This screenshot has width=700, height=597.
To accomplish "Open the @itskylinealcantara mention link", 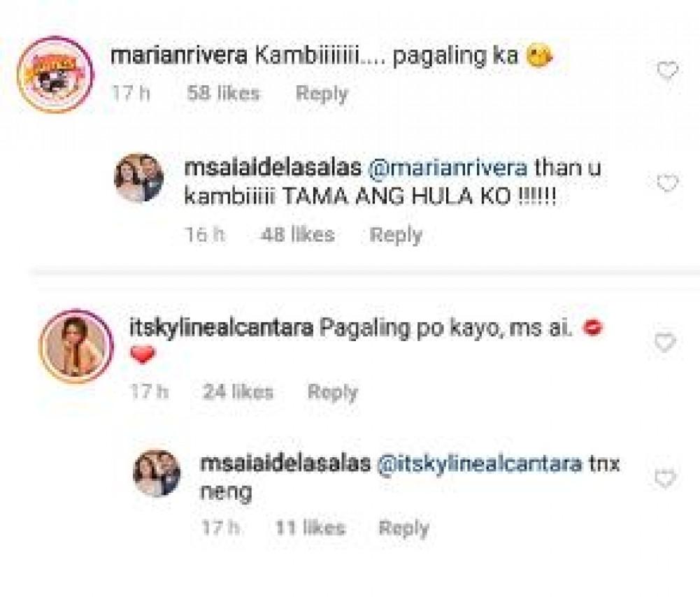I will (x=480, y=464).
